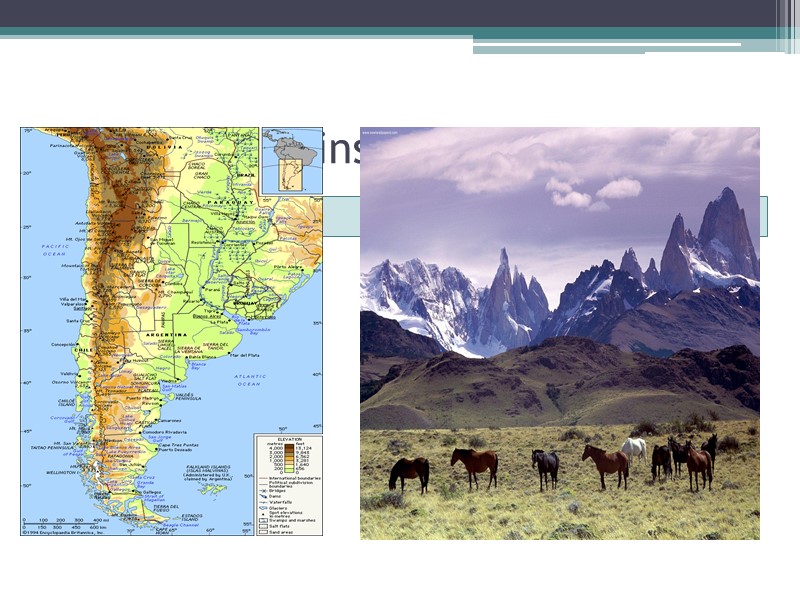Click the CHILE label on the map
Viewport: 800px width, 600px height.
point(83,350)
